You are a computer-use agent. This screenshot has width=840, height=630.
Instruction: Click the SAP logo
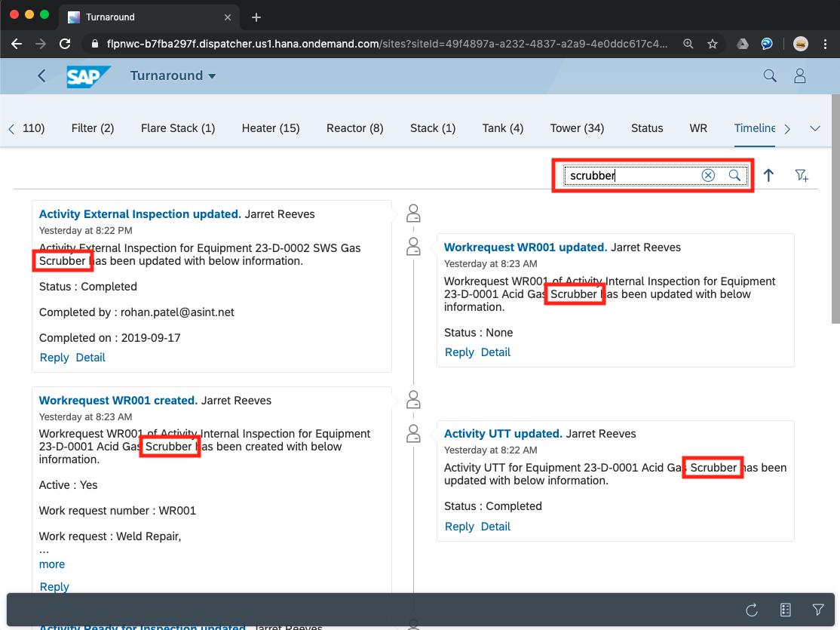(x=88, y=76)
